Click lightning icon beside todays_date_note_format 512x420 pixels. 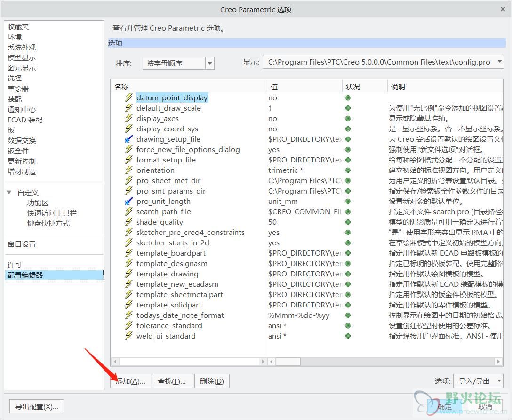tap(128, 315)
